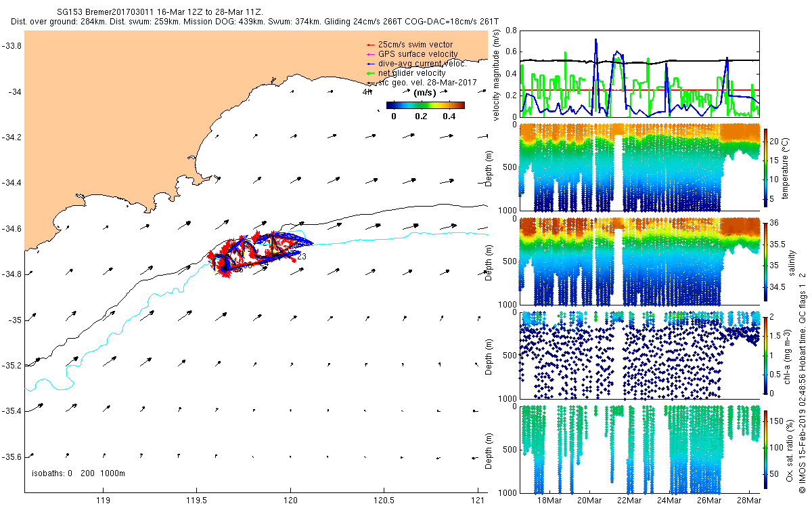Click the '0.8' tick on the velocity magnitude axis

(512, 30)
